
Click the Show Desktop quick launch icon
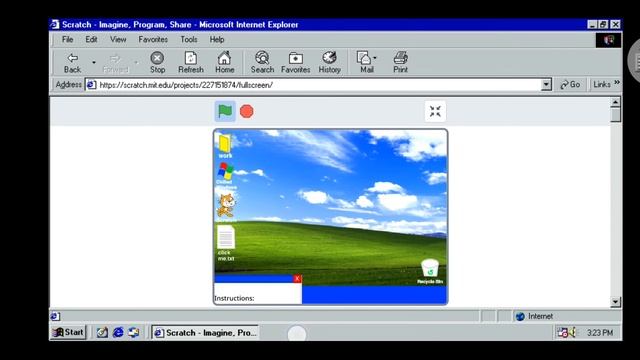102,333
